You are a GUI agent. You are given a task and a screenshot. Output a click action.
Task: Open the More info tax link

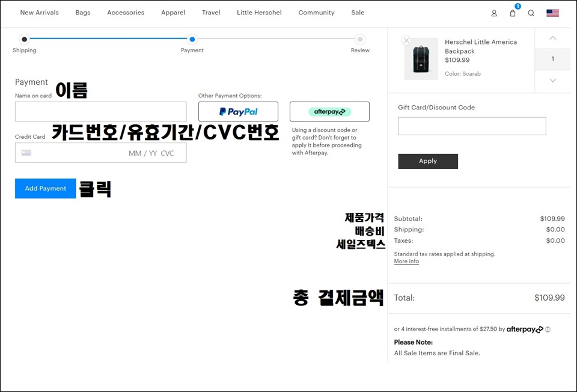pos(406,262)
